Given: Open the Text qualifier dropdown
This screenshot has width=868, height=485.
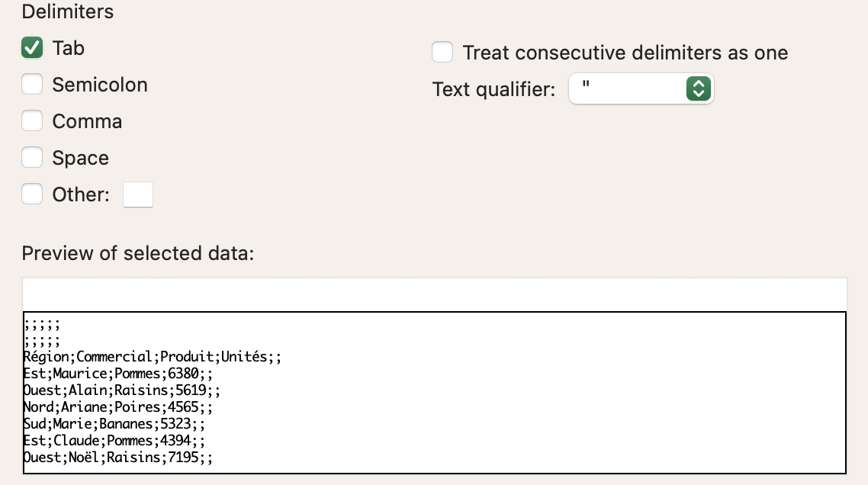Looking at the screenshot, I should point(641,88).
